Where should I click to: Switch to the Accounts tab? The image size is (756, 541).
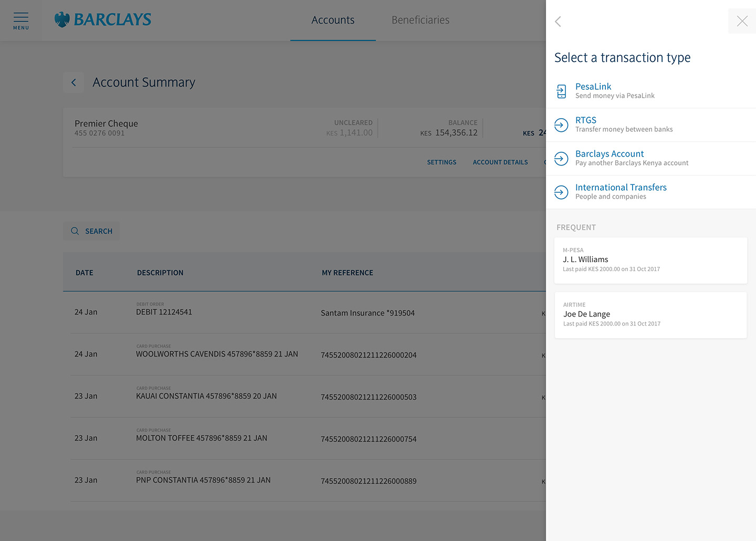[x=333, y=20]
